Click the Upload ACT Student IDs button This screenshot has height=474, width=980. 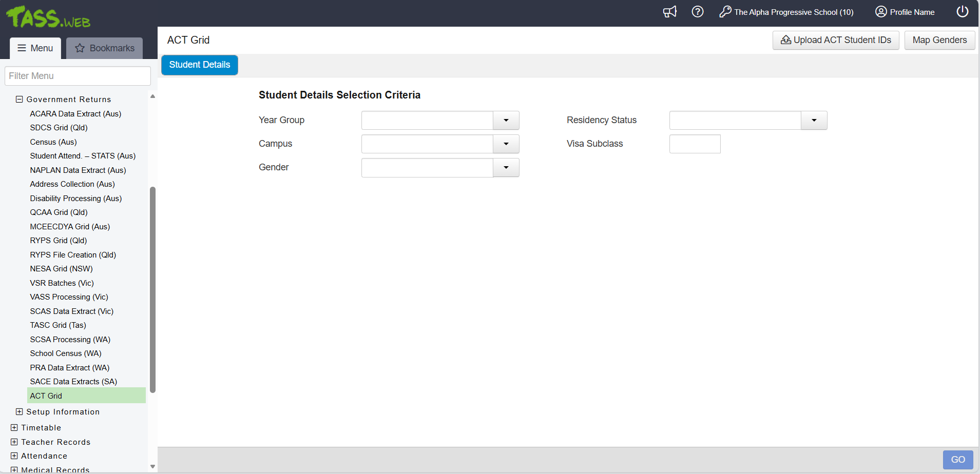pyautogui.click(x=835, y=41)
